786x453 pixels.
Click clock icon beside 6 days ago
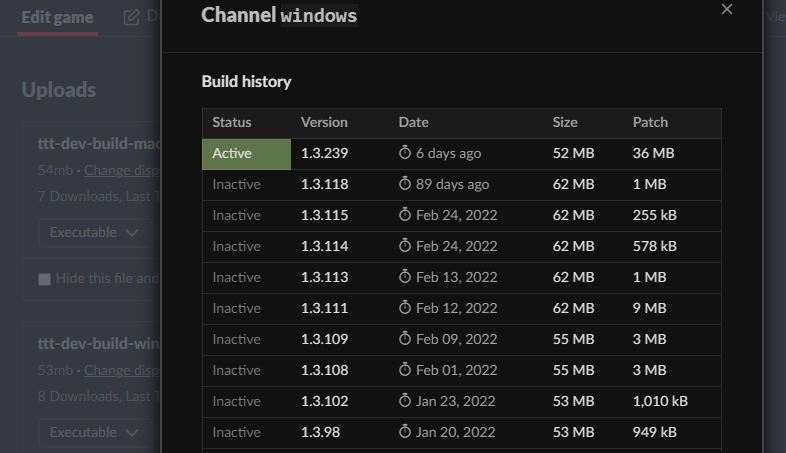point(405,153)
